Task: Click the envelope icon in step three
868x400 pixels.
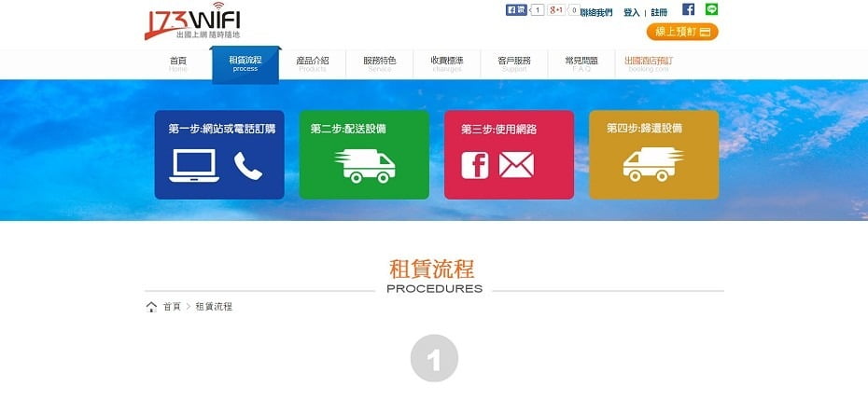Action: point(515,165)
